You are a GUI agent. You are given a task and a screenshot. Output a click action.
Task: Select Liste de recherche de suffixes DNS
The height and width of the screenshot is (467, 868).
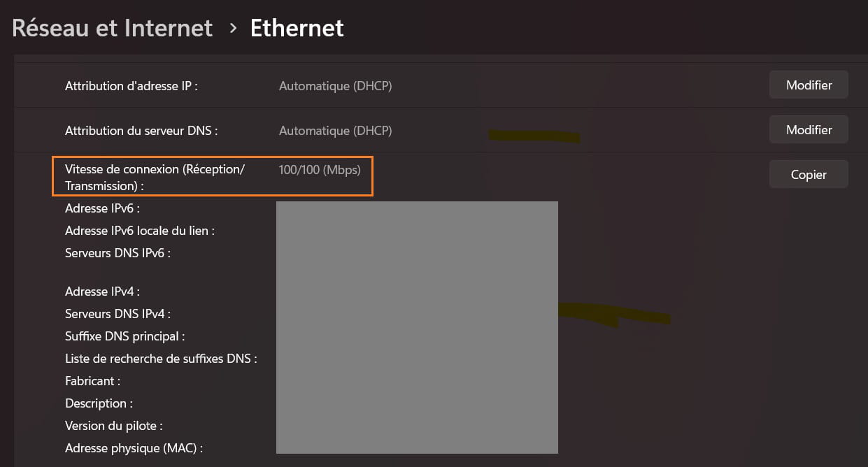[162, 359]
